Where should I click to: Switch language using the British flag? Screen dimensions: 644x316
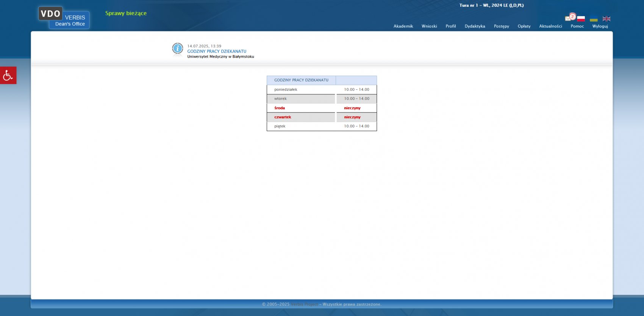(x=606, y=19)
